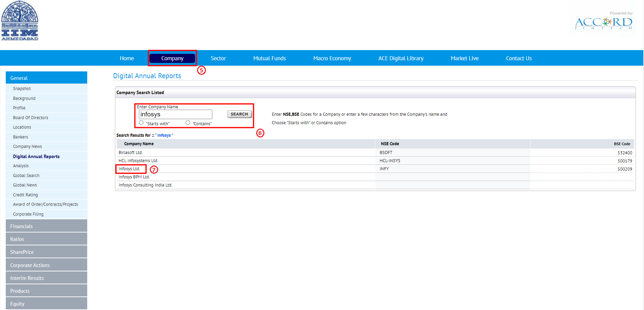Image resolution: width=644 pixels, height=310 pixels.
Task: Expand the SharePrice sidebar section
Action: (46, 252)
